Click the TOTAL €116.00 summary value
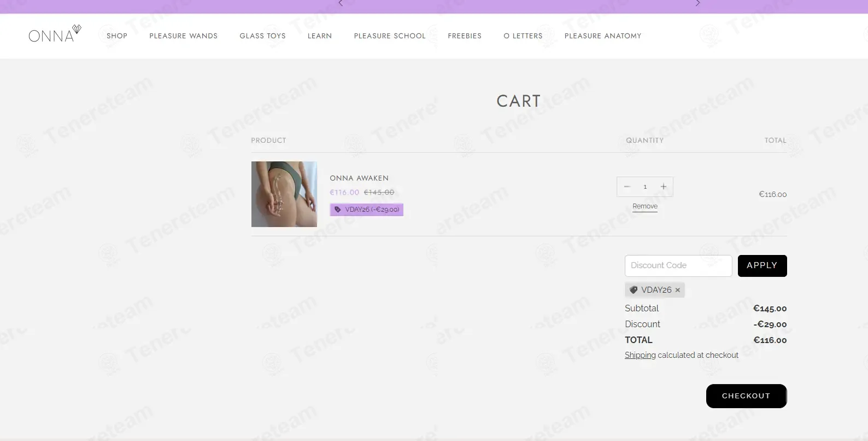The image size is (868, 441). [770, 340]
